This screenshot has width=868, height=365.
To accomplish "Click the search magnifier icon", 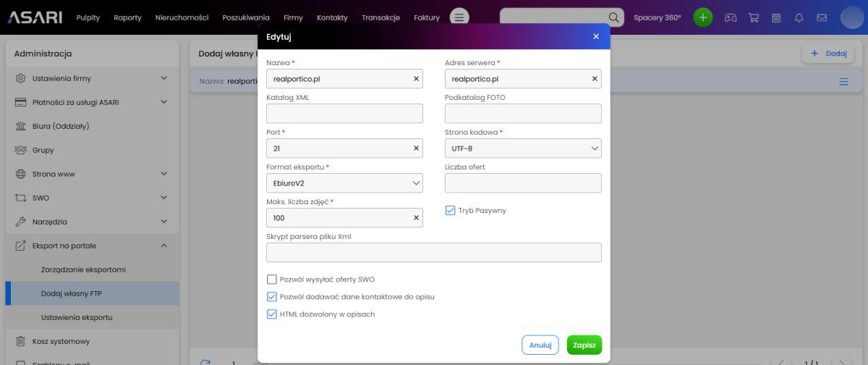I will pyautogui.click(x=613, y=17).
